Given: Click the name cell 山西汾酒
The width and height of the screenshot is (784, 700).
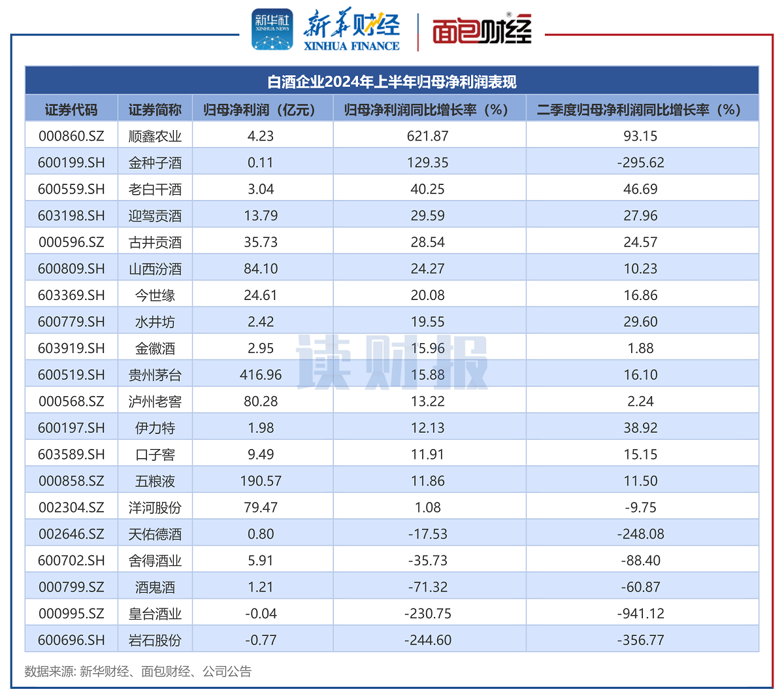Looking at the screenshot, I should click(155, 269).
